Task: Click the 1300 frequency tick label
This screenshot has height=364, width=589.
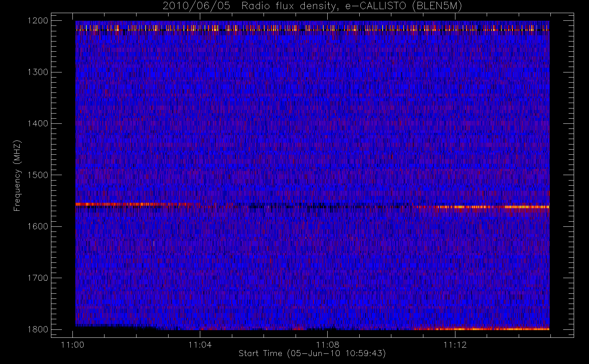Action: (x=38, y=72)
